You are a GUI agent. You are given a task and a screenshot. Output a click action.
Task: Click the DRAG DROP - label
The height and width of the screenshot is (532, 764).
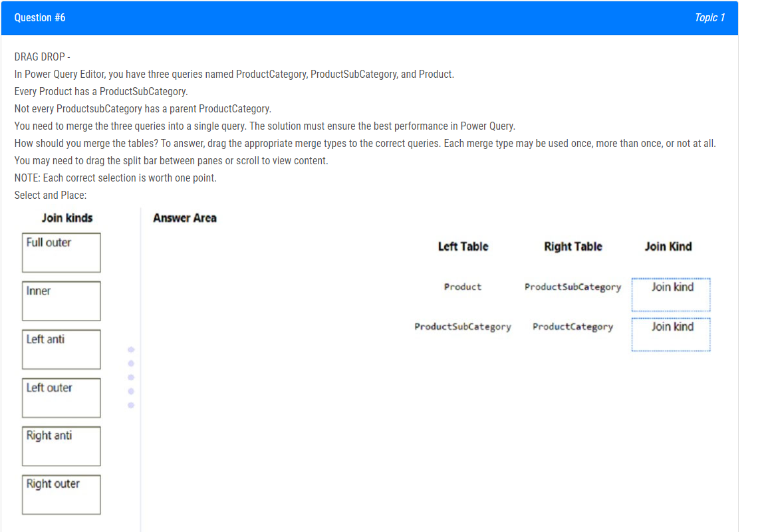click(x=43, y=57)
